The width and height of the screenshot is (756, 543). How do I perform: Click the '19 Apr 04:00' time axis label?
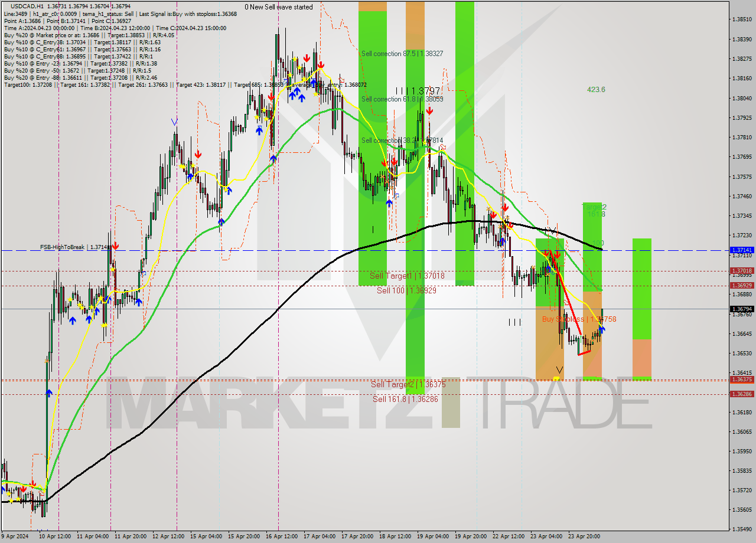pyautogui.click(x=433, y=537)
